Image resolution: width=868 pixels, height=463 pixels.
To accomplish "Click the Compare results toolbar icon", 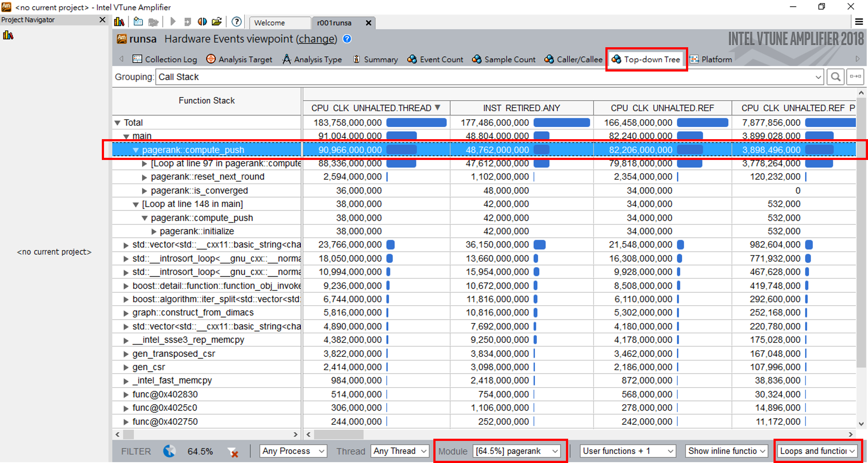I will pyautogui.click(x=202, y=22).
